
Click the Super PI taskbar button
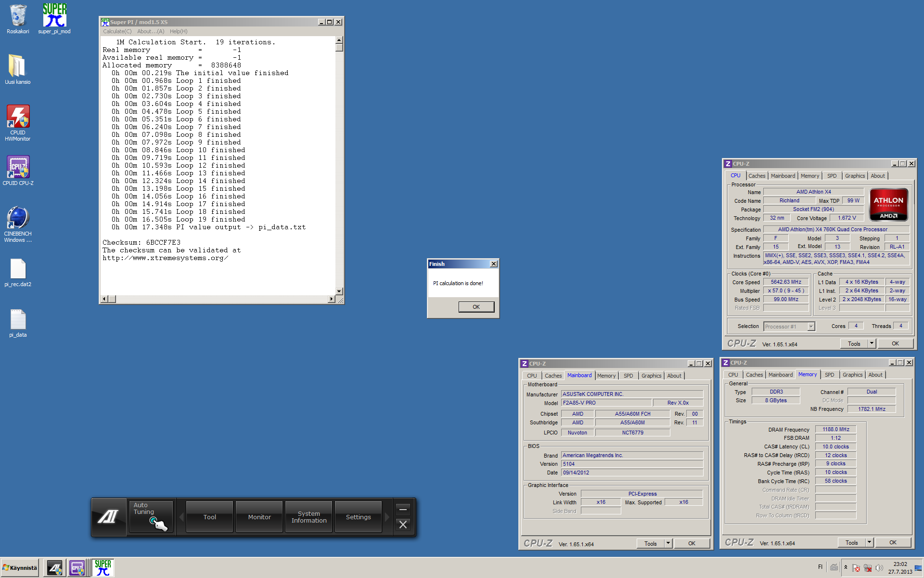click(x=103, y=568)
